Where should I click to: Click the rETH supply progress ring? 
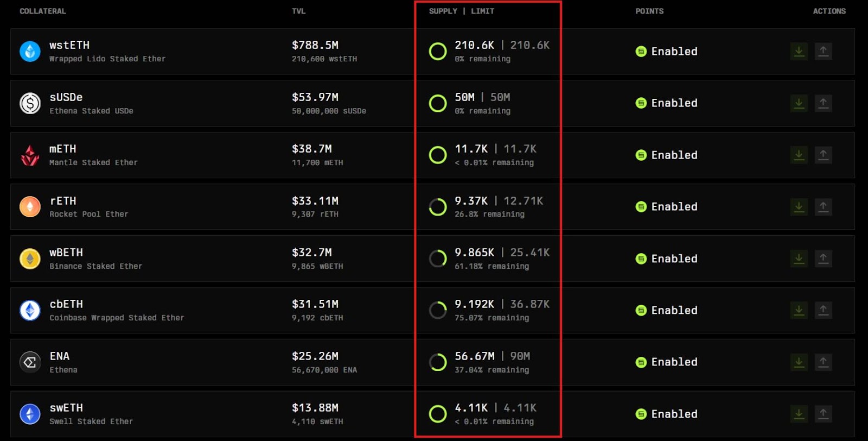438,207
